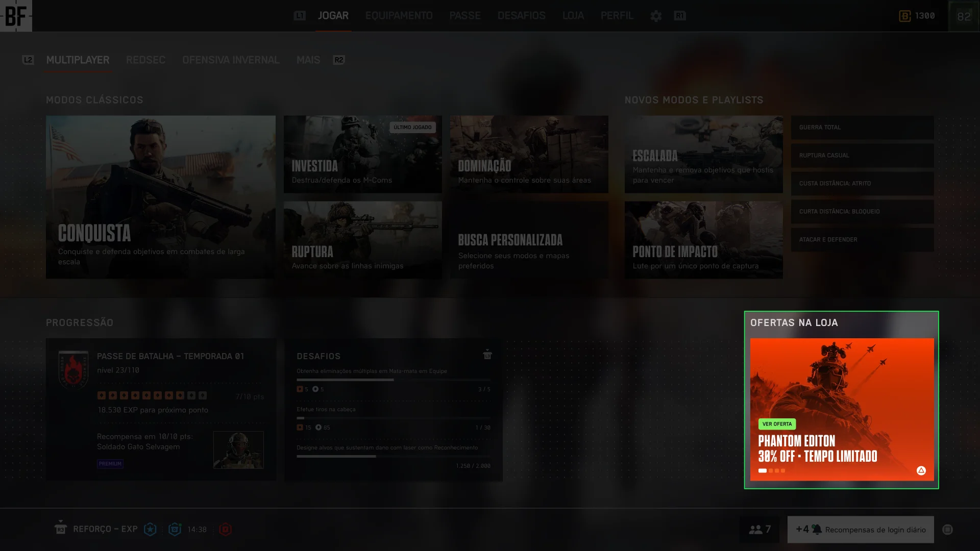Click the red booster hexagon icon

click(x=225, y=530)
